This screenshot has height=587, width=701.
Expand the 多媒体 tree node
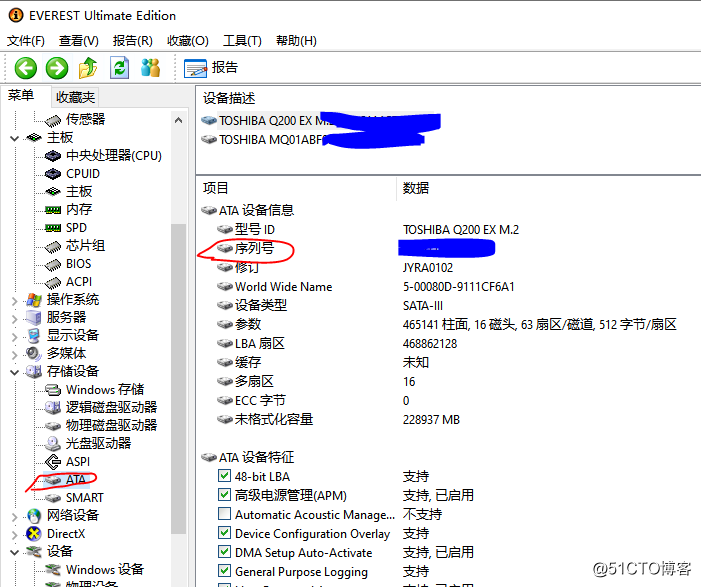tap(14, 355)
